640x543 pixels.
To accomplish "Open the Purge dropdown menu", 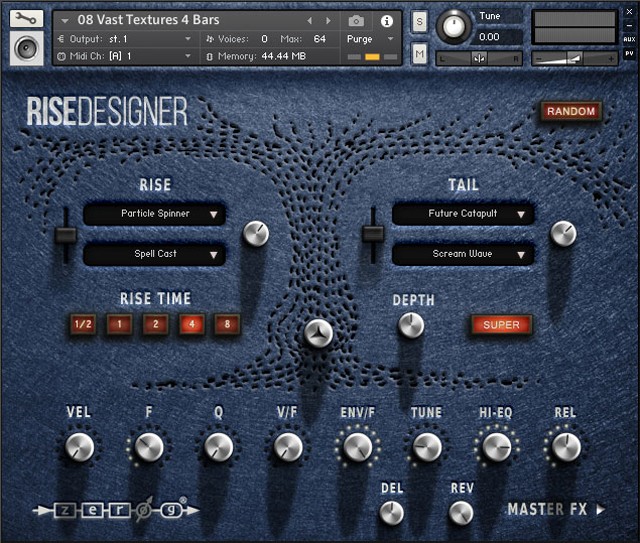I will click(x=370, y=39).
